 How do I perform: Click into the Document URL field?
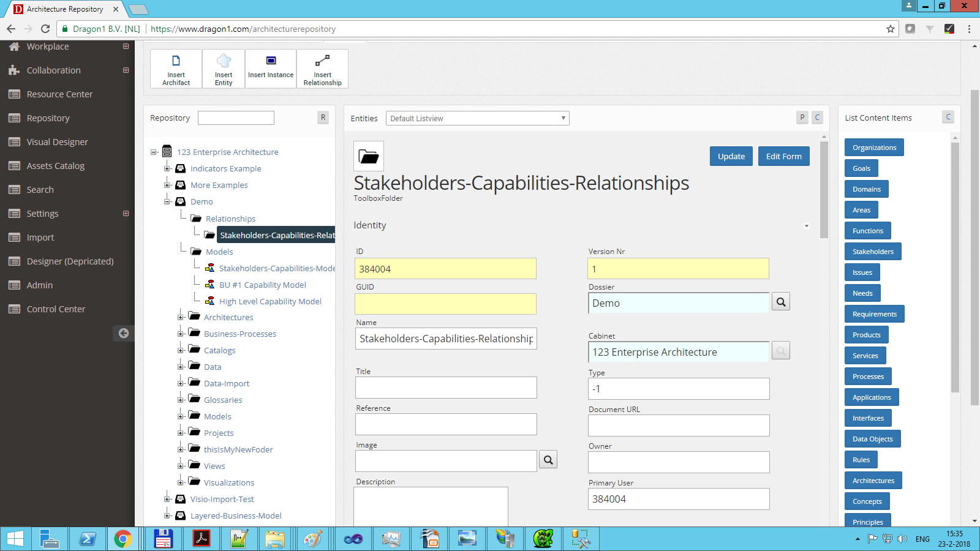point(679,425)
